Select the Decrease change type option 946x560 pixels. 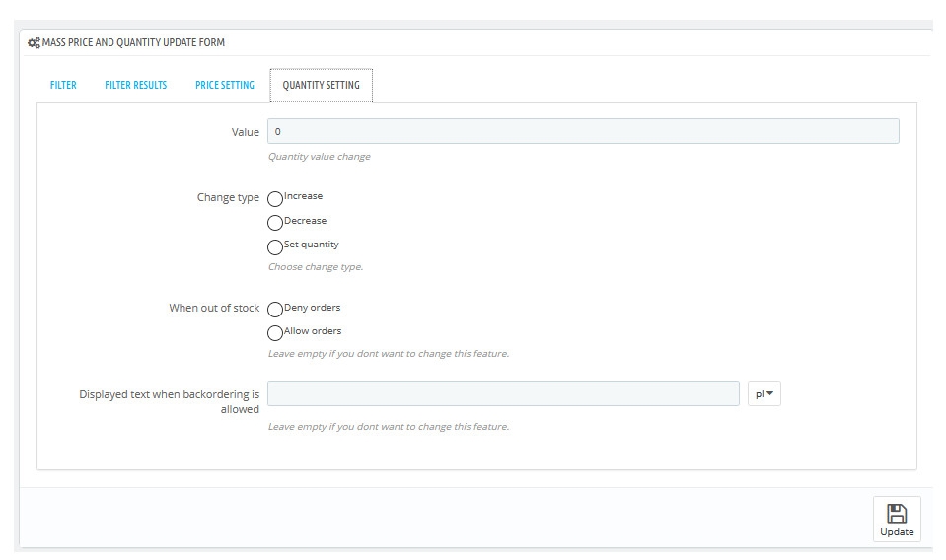coord(275,223)
